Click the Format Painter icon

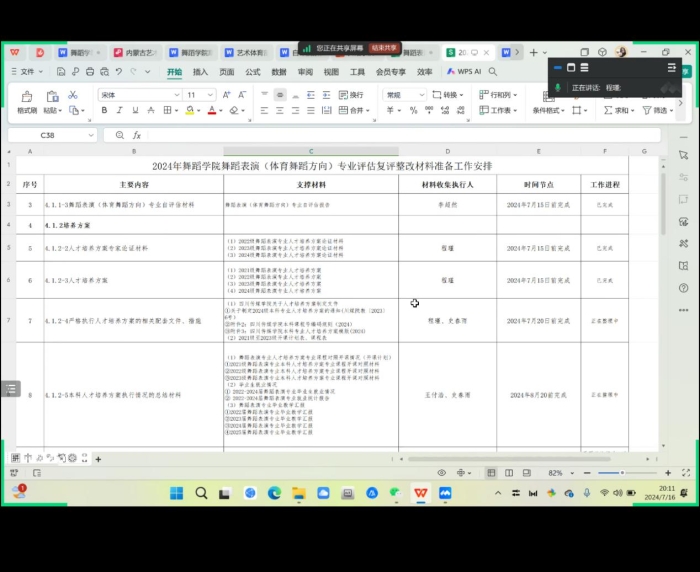[x=26, y=97]
